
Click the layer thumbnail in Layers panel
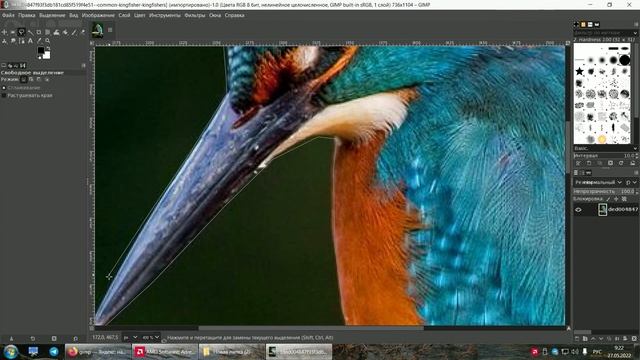click(x=602, y=210)
